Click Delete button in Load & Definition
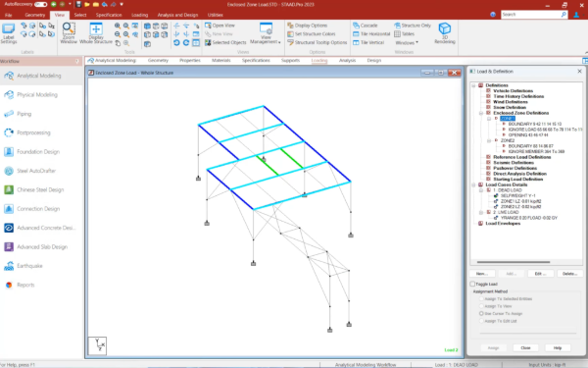 [x=569, y=274]
